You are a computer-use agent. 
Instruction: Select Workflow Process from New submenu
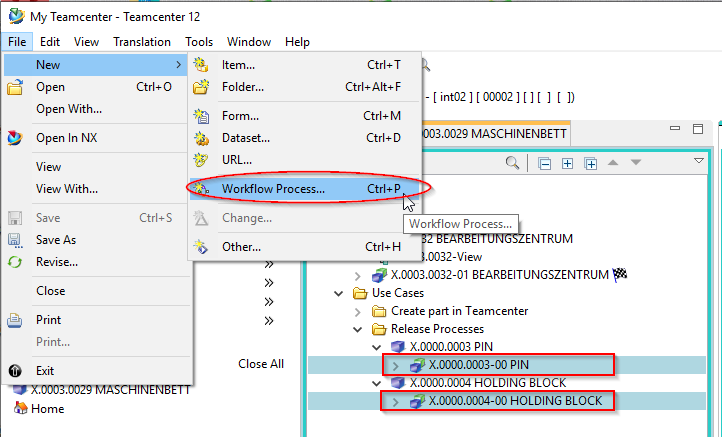tap(273, 188)
